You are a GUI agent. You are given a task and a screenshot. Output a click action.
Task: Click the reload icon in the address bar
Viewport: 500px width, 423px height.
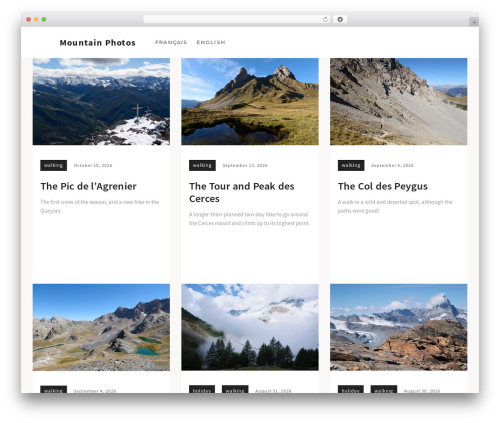[325, 19]
